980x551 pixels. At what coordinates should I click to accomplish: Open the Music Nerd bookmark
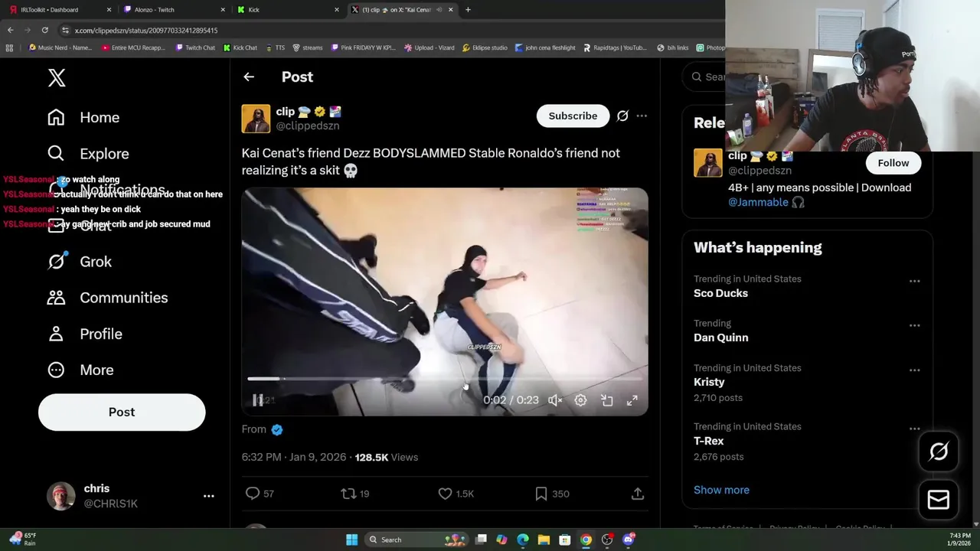60,47
